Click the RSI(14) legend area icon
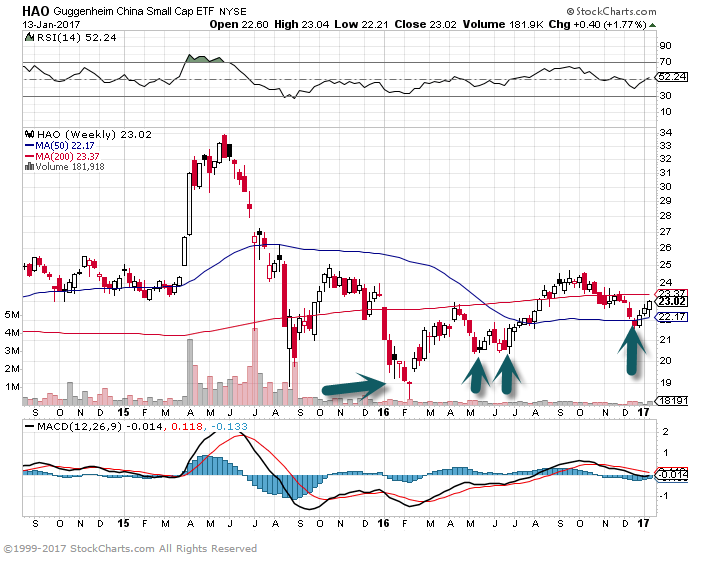The height and width of the screenshot is (571, 717). pyautogui.click(x=29, y=37)
